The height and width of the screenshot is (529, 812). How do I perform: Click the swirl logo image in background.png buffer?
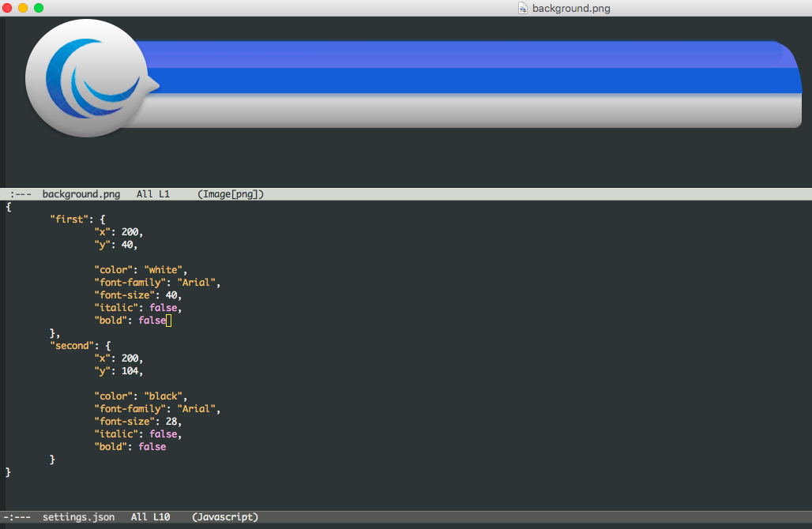click(x=92, y=78)
